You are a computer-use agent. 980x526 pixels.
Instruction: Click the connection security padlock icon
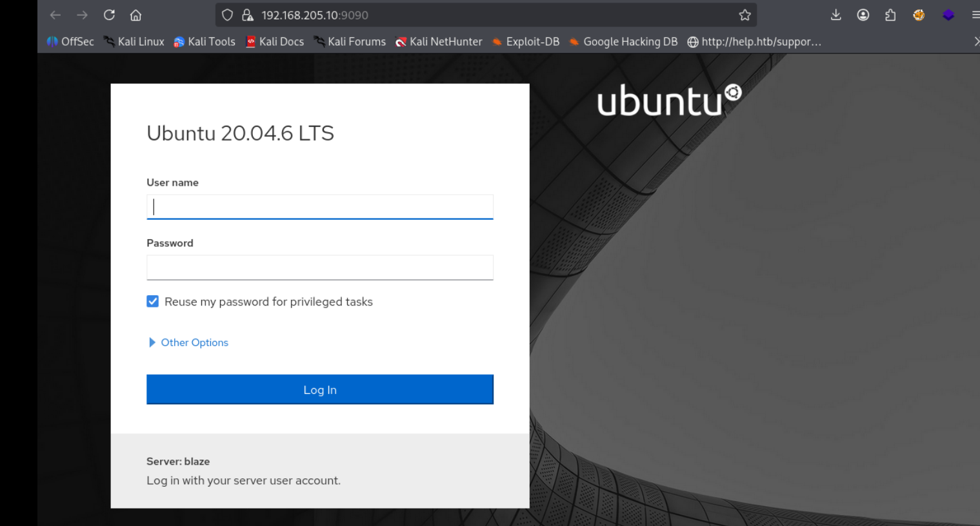point(247,15)
